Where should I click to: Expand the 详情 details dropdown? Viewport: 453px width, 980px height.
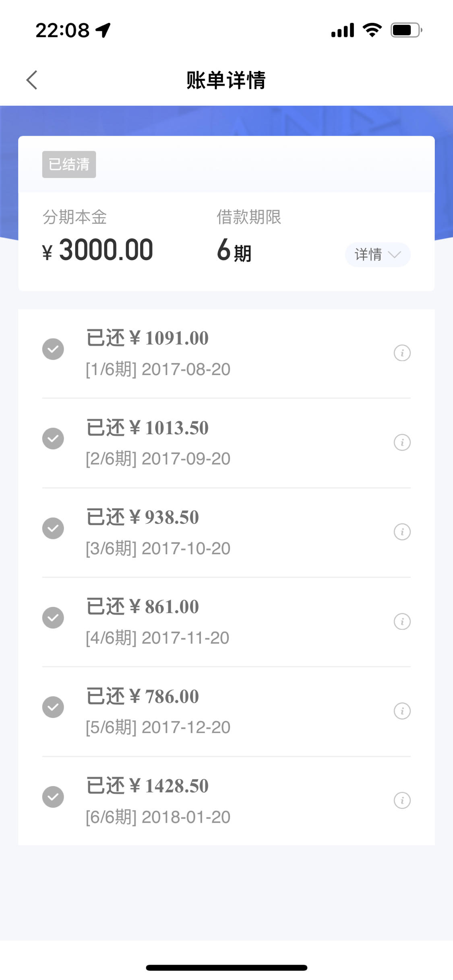click(x=378, y=254)
